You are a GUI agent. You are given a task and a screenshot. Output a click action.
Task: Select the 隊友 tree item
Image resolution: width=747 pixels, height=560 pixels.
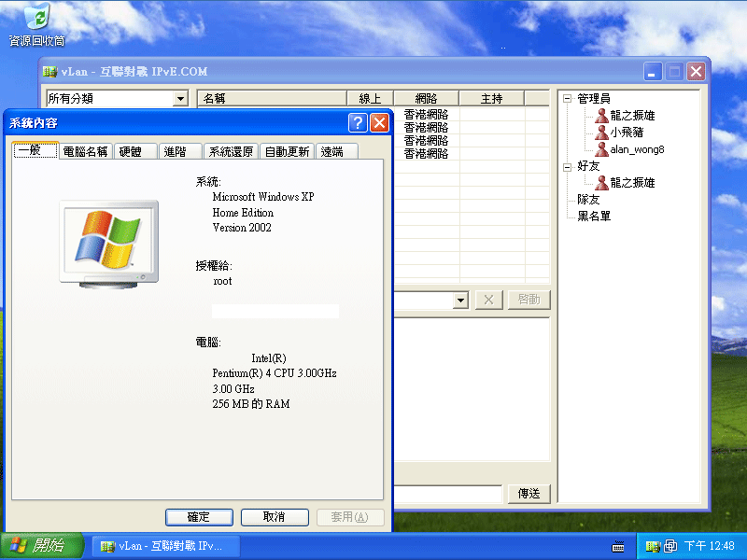[588, 199]
